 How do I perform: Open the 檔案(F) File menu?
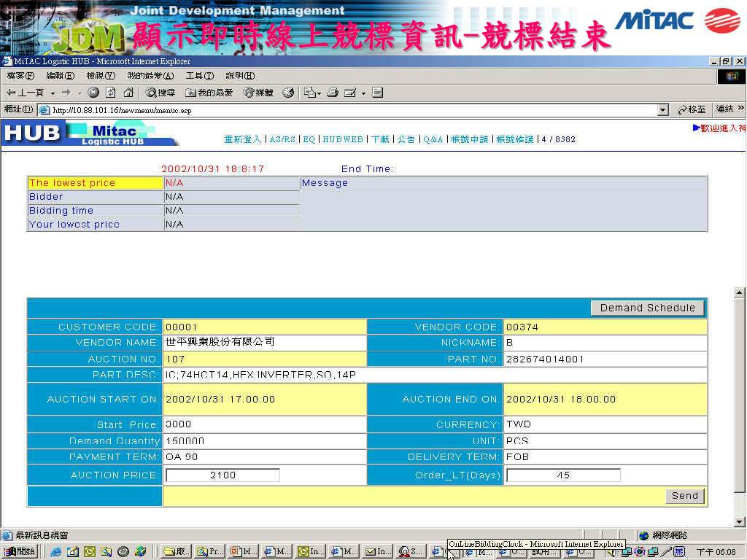point(20,76)
